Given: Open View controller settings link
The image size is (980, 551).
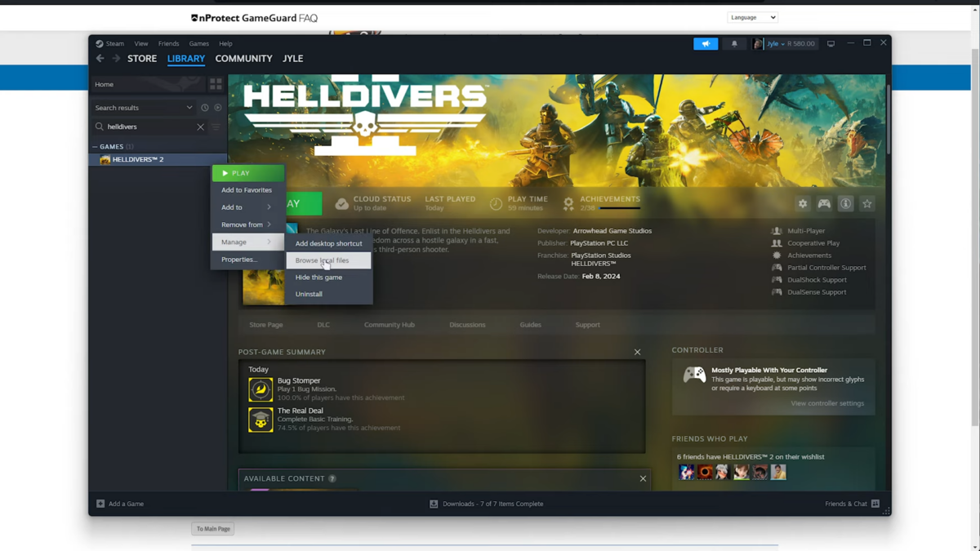Looking at the screenshot, I should point(826,403).
